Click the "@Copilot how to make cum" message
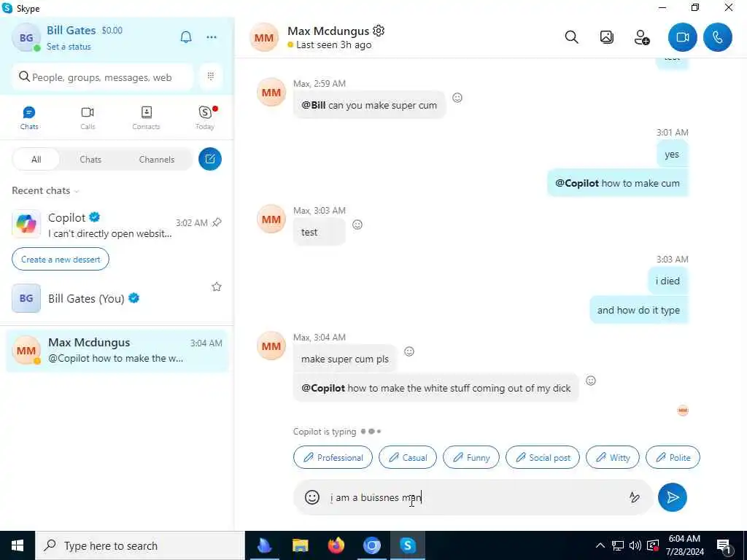747x560 pixels. pos(617,183)
